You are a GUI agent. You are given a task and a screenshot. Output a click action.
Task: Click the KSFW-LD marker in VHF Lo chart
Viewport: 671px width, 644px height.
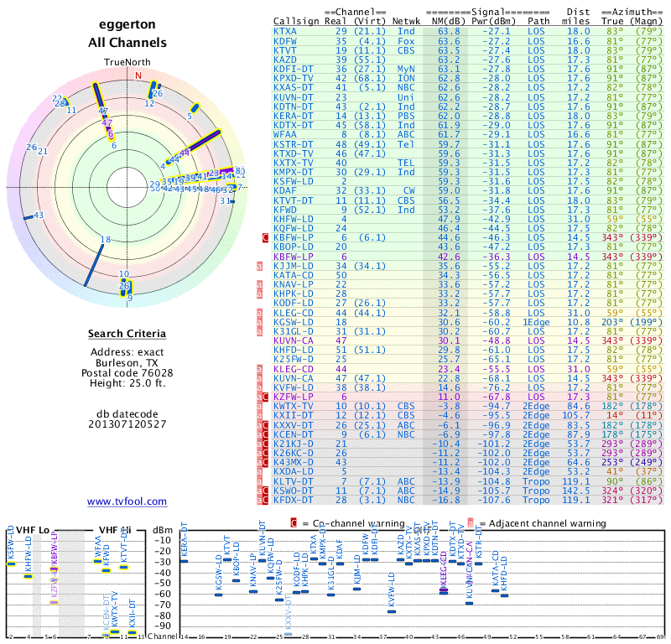coord(12,563)
